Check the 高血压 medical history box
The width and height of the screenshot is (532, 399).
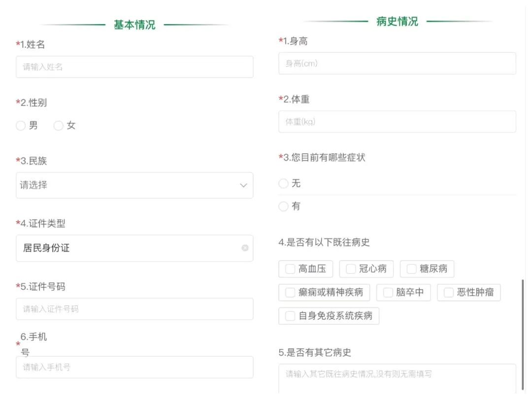pos(290,269)
